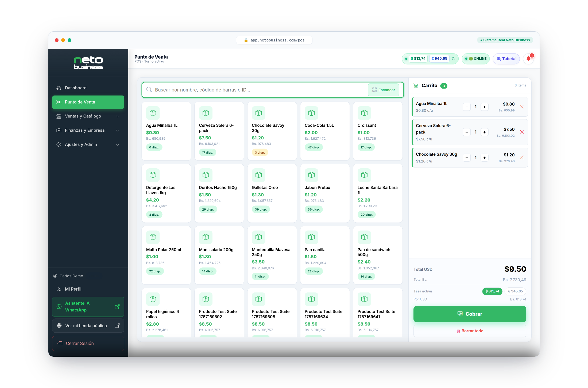Decrease Agua Minalba 1L quantity
Image resolution: width=588 pixels, height=388 pixels.
tap(467, 107)
